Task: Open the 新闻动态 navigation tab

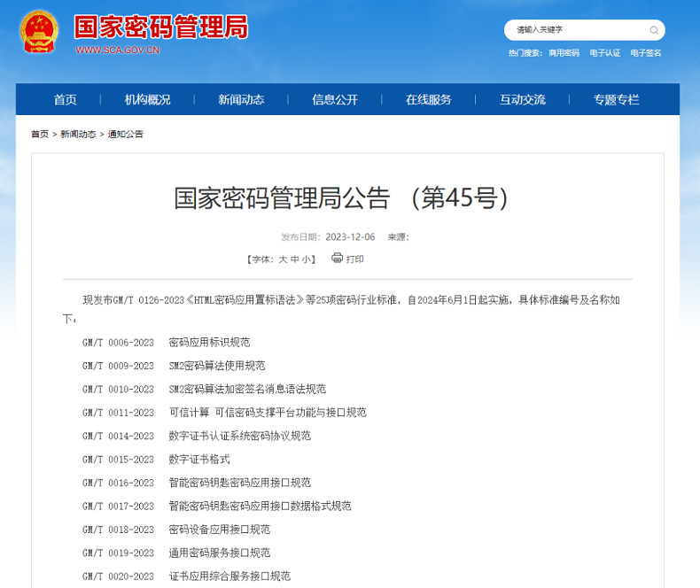Action: click(241, 100)
